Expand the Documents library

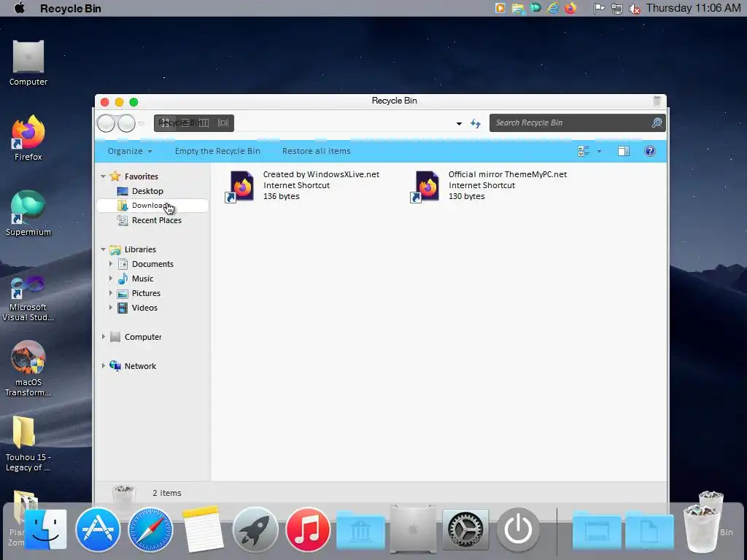point(111,264)
